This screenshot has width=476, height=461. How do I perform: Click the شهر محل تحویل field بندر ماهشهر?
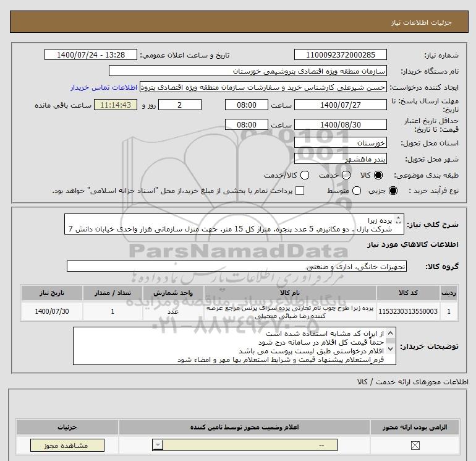[340, 158]
